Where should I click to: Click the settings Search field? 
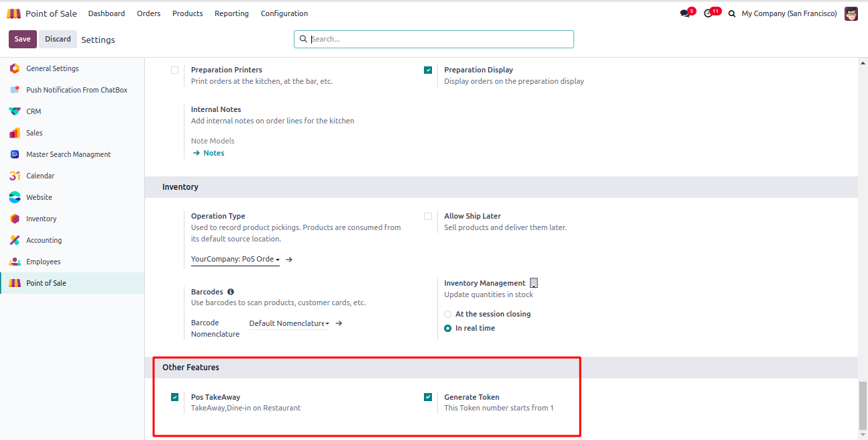(x=439, y=39)
